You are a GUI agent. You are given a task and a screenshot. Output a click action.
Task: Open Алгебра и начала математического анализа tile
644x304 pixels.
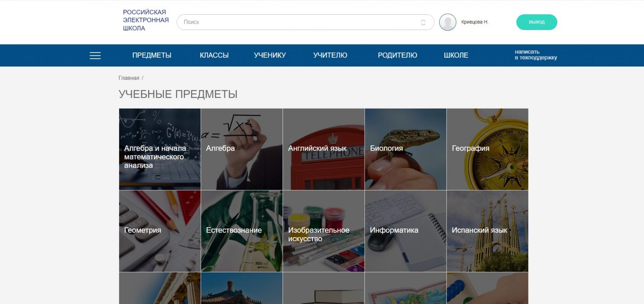point(160,149)
